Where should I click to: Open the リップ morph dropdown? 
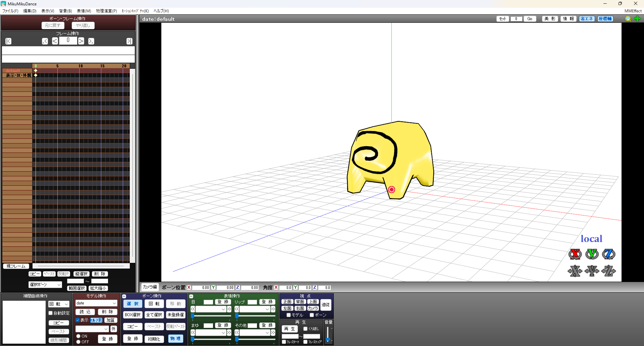tap(255, 309)
